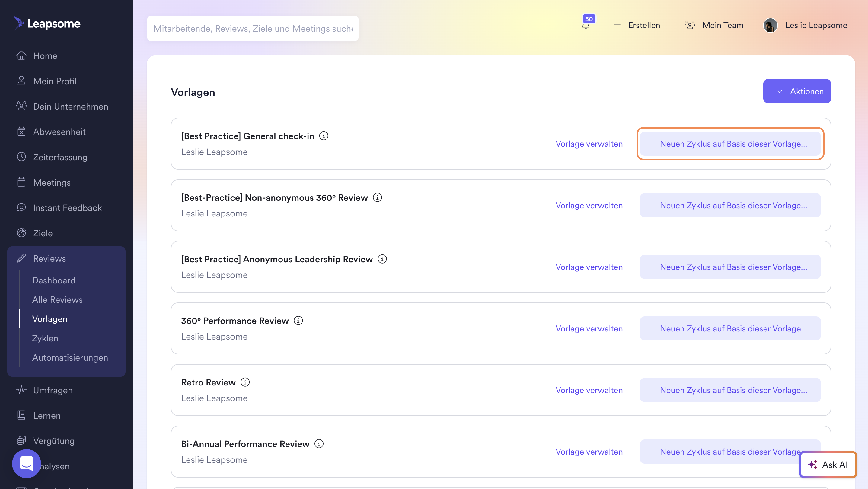Start new cycle from 360° Performance Review
The width and height of the screenshot is (868, 489).
point(730,329)
